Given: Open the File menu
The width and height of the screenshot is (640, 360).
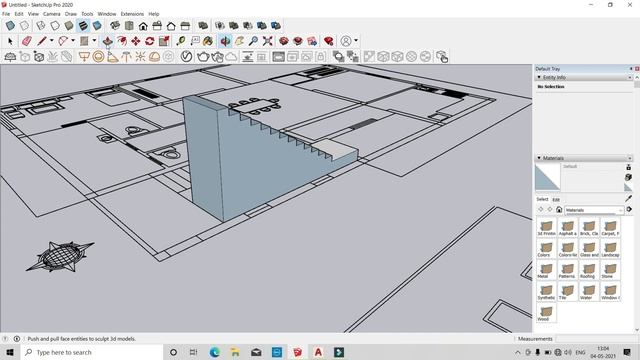Looking at the screenshot, I should coord(6,14).
